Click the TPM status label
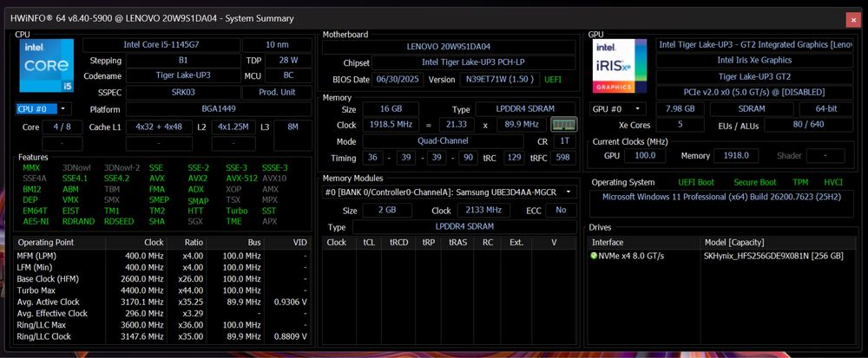Screen dimensions: 868x358 (x=800, y=182)
